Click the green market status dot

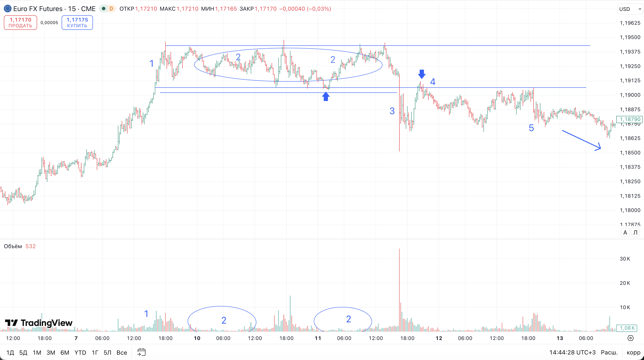pyautogui.click(x=103, y=9)
